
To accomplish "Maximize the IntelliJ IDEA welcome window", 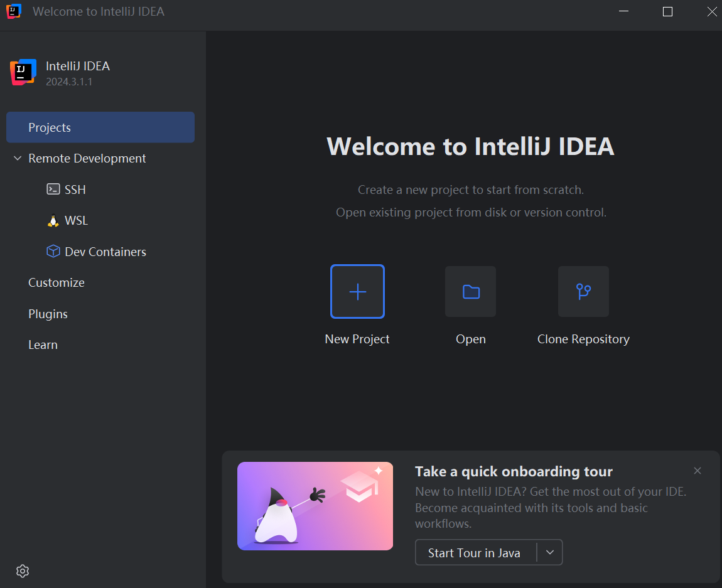I will 667,11.
